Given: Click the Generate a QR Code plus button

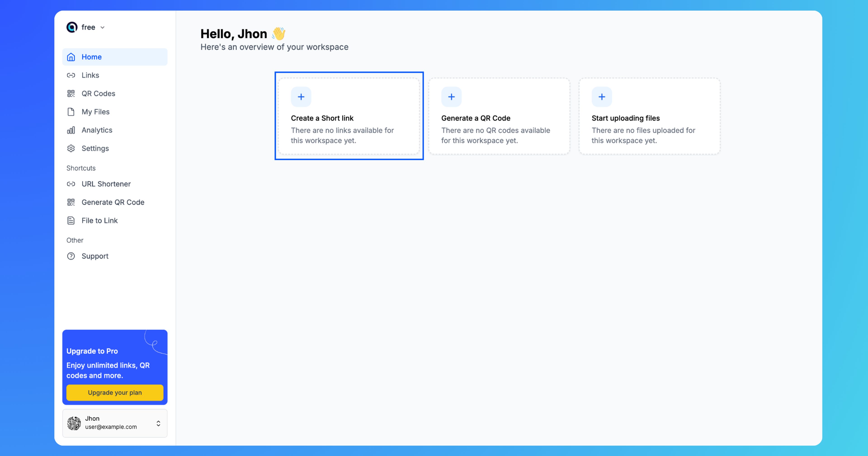Looking at the screenshot, I should tap(451, 97).
